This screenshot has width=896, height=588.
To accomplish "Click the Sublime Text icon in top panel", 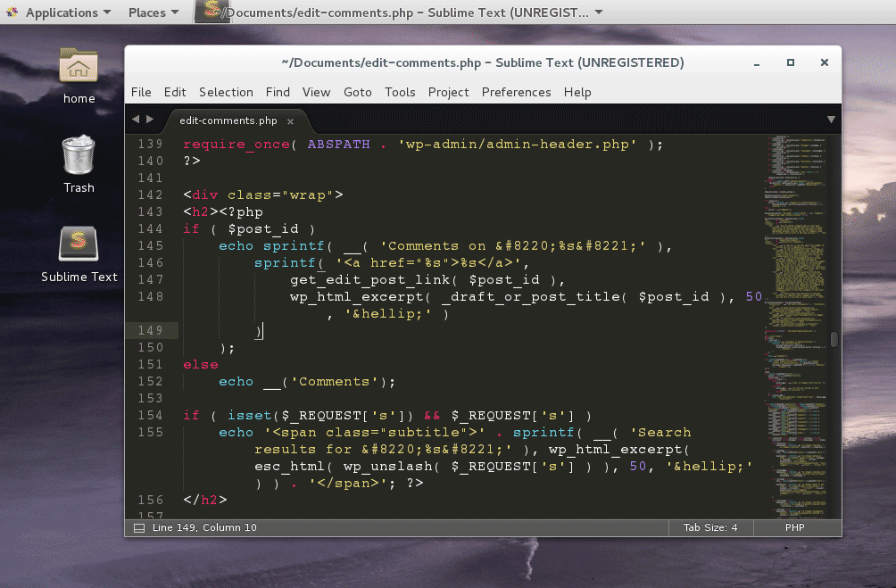I will [212, 12].
